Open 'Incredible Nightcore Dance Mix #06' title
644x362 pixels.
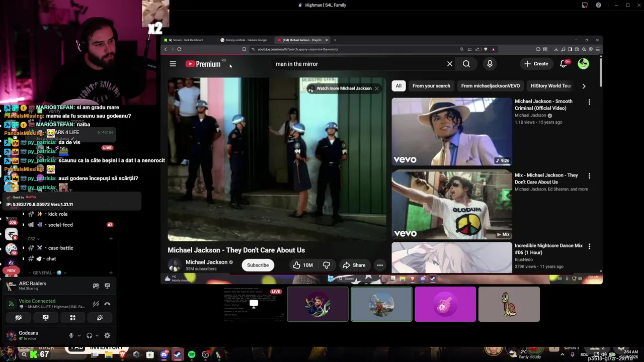coord(548,249)
